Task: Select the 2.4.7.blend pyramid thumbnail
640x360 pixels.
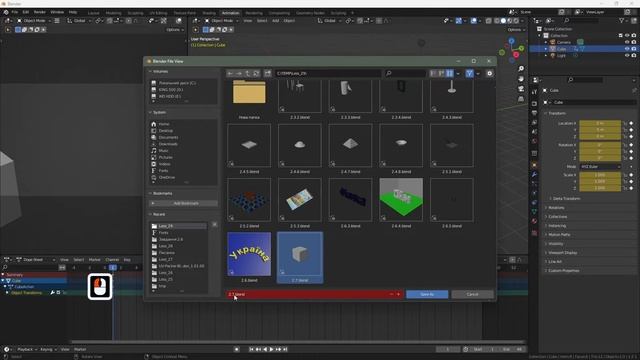Action: [350, 145]
